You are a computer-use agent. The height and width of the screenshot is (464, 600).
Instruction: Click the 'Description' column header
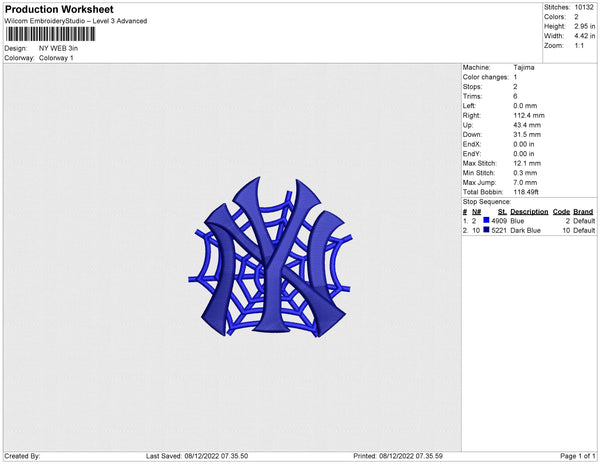(x=529, y=212)
